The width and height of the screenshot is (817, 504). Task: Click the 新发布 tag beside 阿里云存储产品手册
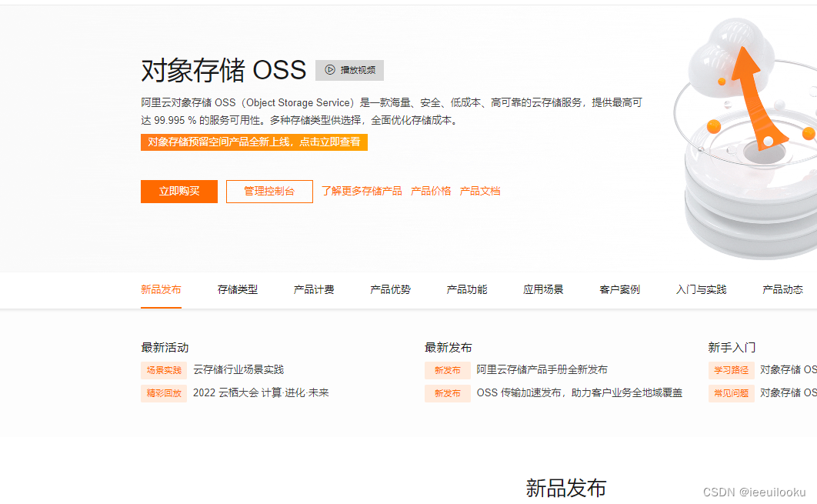[448, 371]
